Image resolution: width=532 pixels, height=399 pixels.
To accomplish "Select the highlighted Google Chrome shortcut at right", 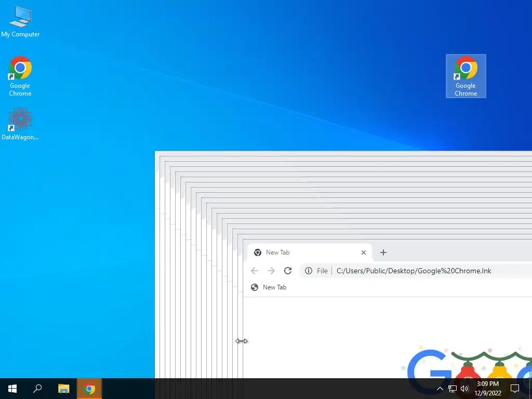I will 466,76.
